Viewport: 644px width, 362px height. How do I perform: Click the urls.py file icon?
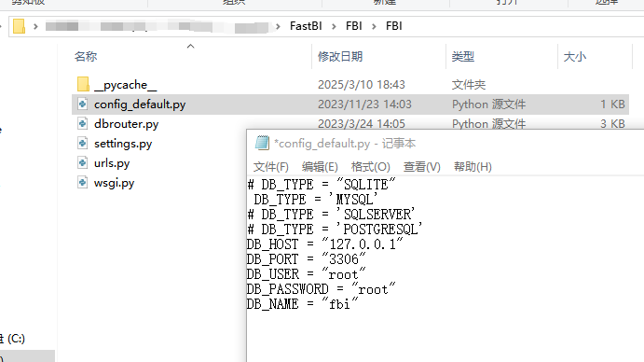(83, 163)
